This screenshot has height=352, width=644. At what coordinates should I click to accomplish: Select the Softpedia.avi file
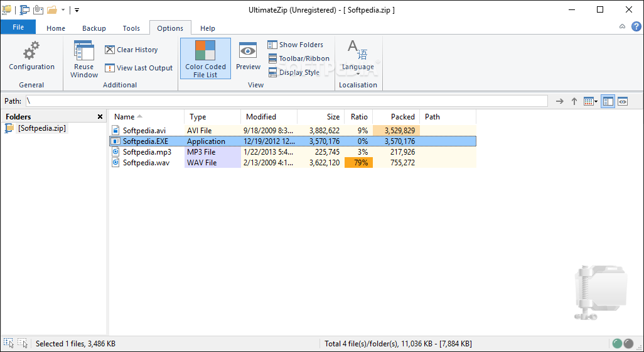point(144,131)
